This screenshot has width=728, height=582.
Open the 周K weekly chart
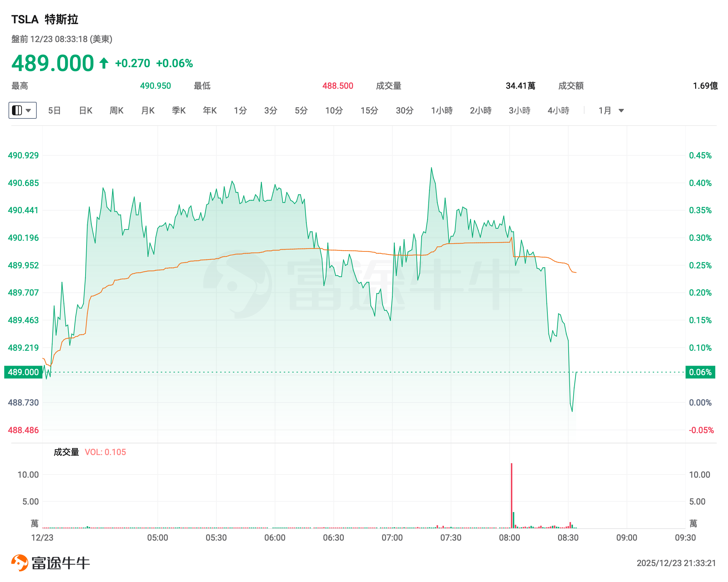(116, 111)
